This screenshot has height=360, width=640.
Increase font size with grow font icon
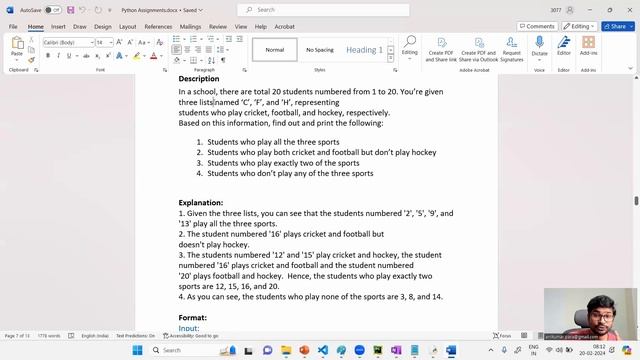[119, 42]
